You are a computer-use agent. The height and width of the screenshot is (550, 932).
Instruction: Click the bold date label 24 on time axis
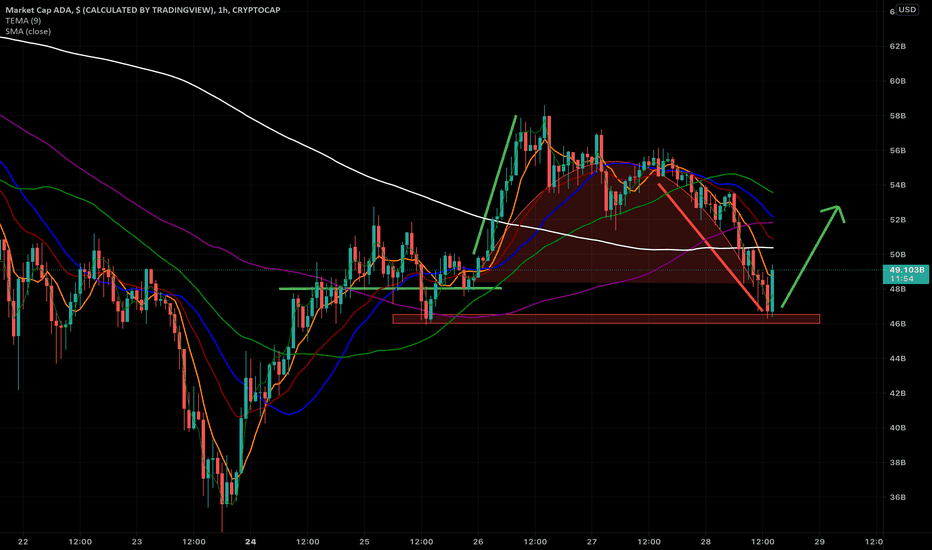(250, 542)
